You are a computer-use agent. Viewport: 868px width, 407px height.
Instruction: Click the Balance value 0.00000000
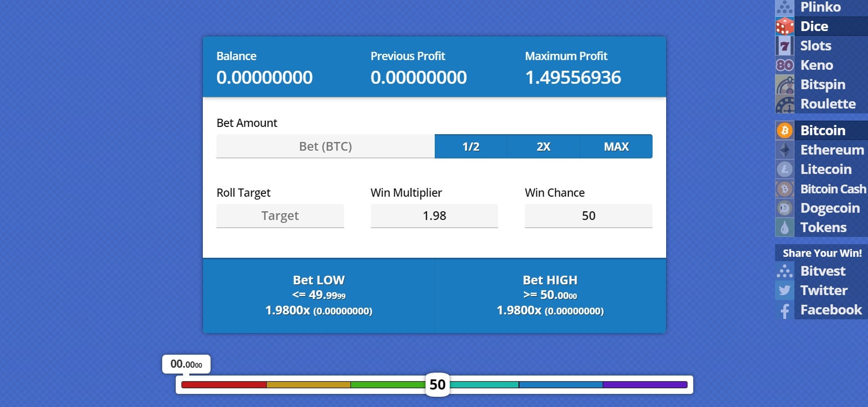264,78
